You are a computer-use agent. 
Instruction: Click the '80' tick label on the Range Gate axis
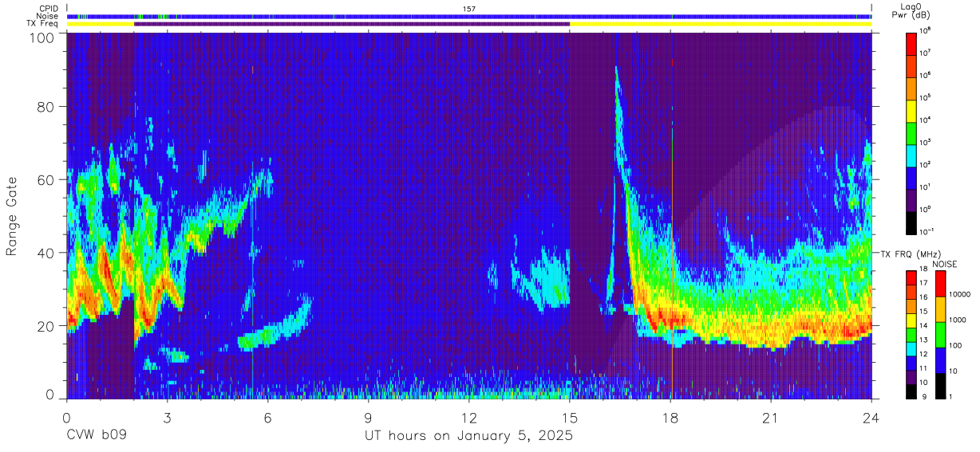[45, 107]
